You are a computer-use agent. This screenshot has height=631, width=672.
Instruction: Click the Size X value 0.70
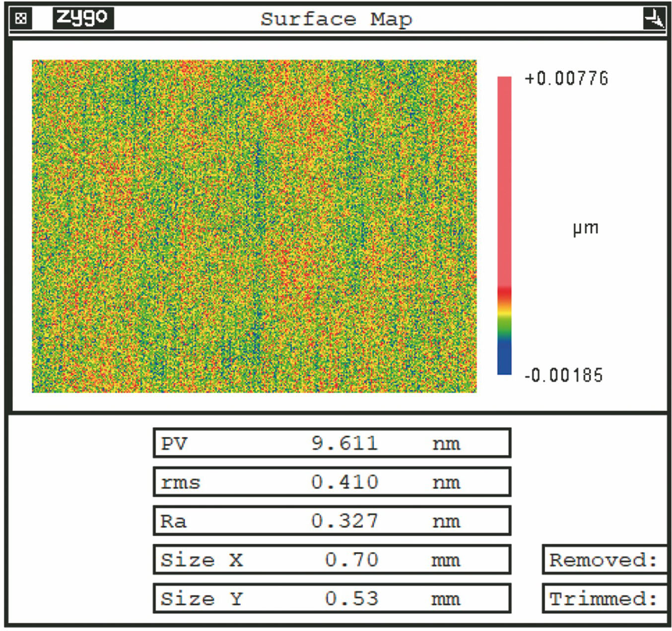(351, 560)
